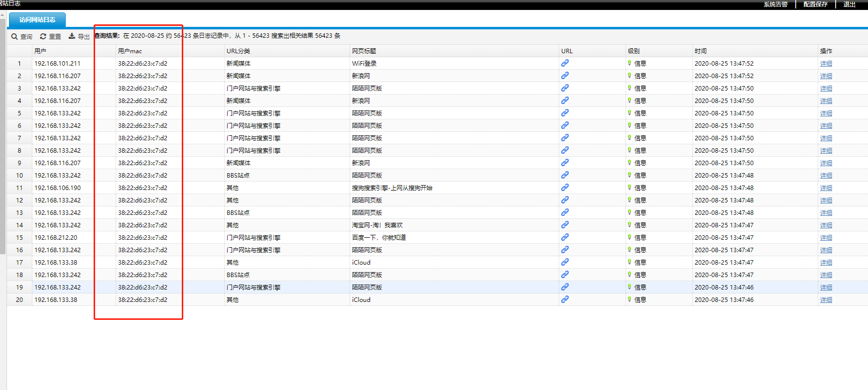
Task: Open the URL link icon in row 8
Action: [565, 150]
